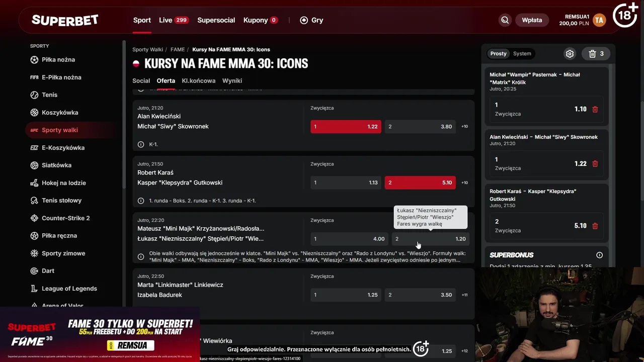Expand +11 markets for Linkiewicz fight

point(464,295)
